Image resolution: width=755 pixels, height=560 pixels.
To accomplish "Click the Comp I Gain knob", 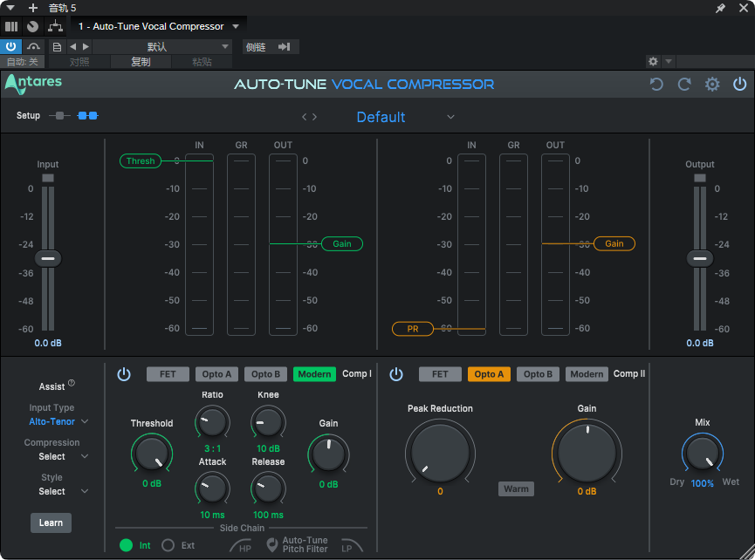I will click(x=328, y=454).
